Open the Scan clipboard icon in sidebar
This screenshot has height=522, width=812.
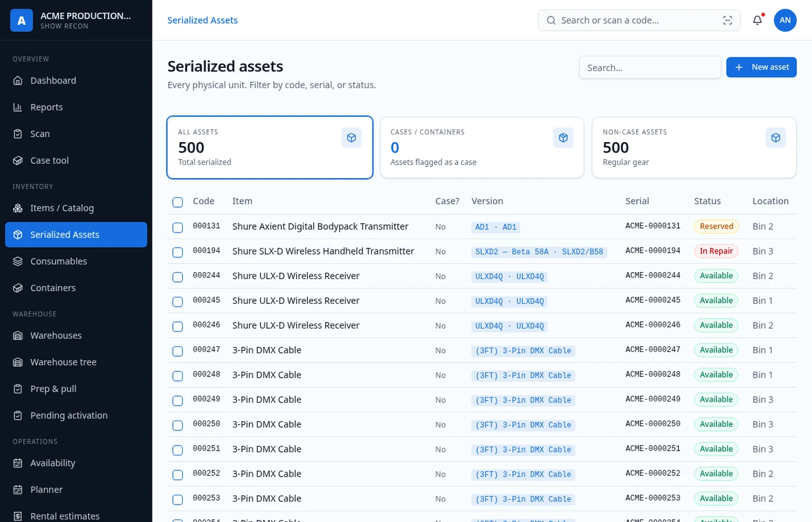18,134
